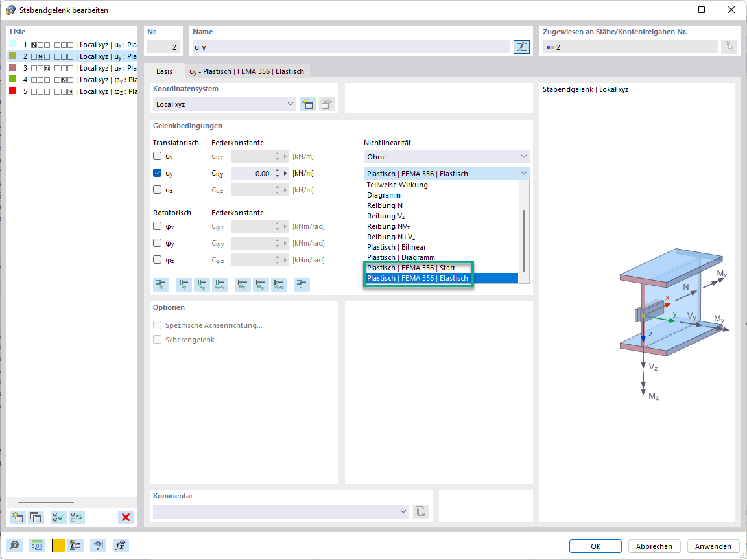Image resolution: width=747 pixels, height=560 pixels.
Task: Open the Kommentar dropdown
Action: click(281, 511)
